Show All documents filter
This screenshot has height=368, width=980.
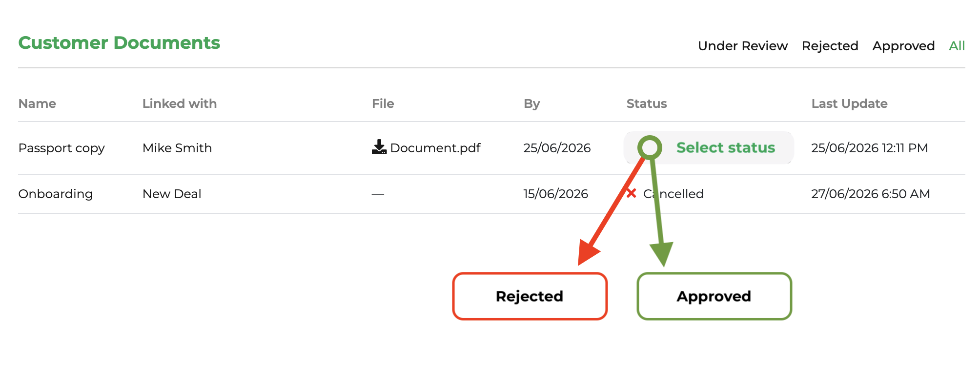click(x=957, y=46)
